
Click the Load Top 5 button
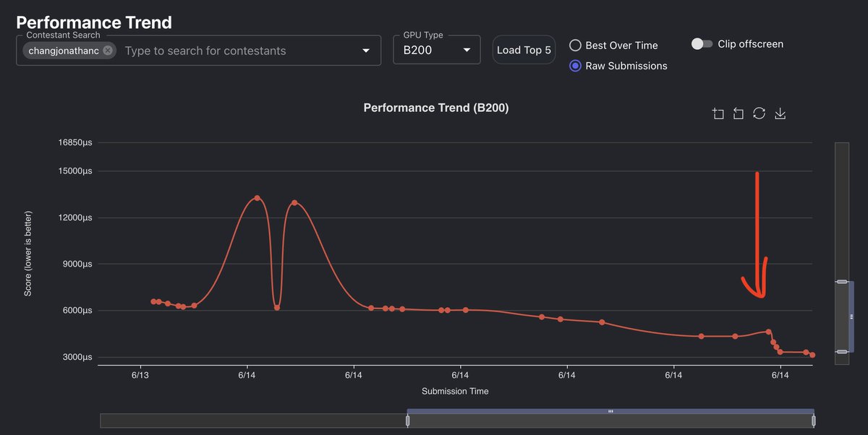click(524, 50)
